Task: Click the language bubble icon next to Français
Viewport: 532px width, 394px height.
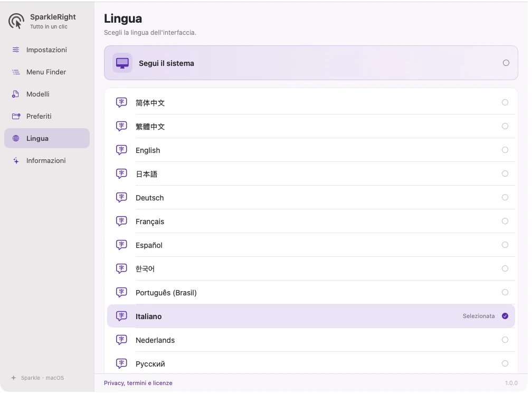Action: coord(121,221)
